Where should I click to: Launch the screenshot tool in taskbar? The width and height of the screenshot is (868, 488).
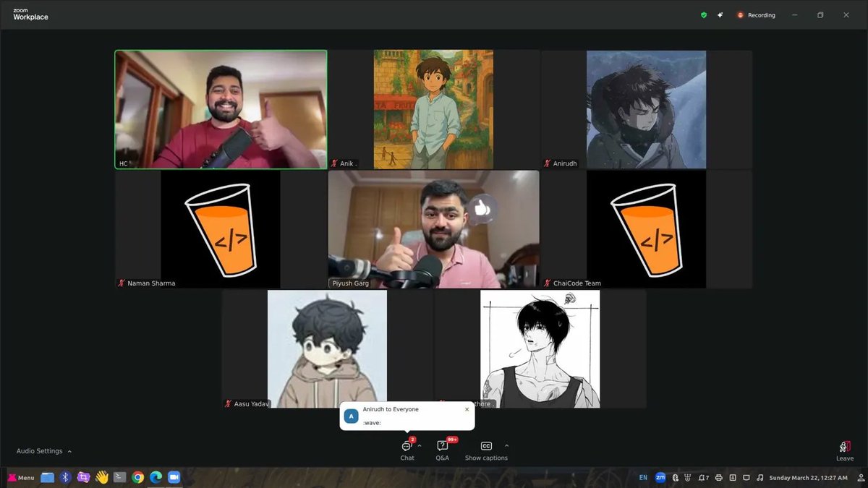[x=83, y=477]
